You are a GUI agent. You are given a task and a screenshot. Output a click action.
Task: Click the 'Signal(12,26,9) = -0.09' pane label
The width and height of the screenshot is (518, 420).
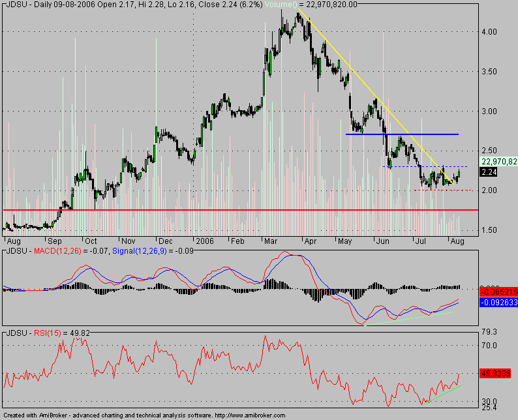tap(153, 251)
